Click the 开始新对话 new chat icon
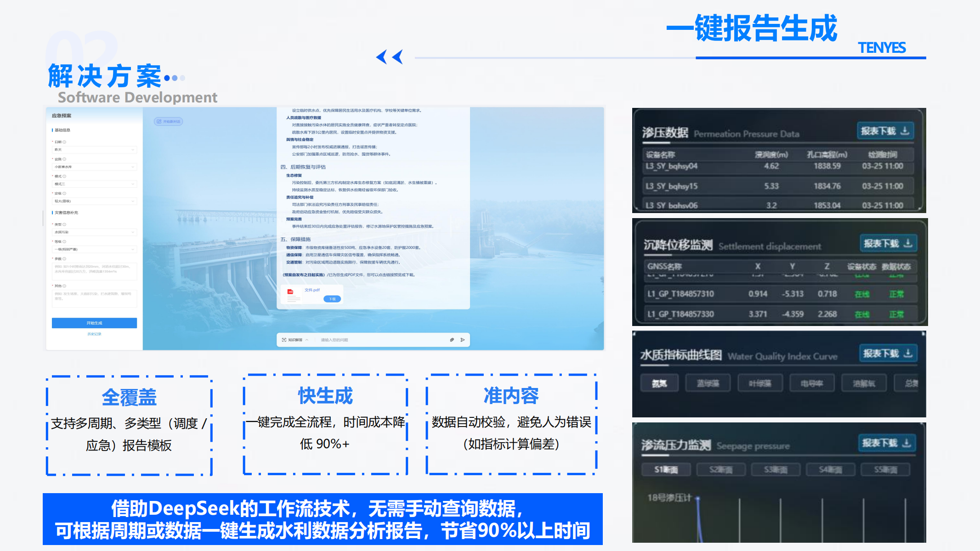The image size is (980, 551). point(159,122)
